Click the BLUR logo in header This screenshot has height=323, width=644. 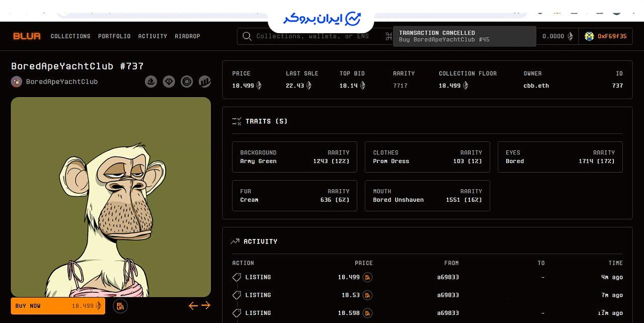27,36
